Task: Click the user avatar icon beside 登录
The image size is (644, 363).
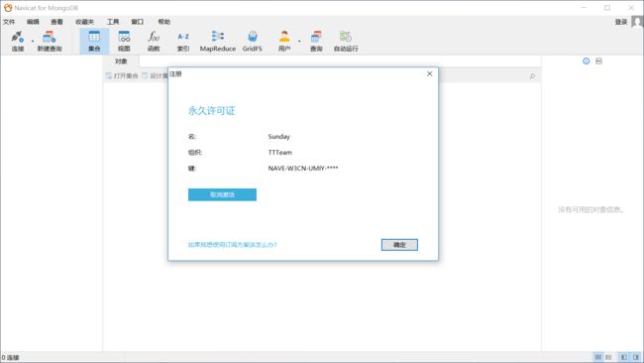Action: click(637, 22)
